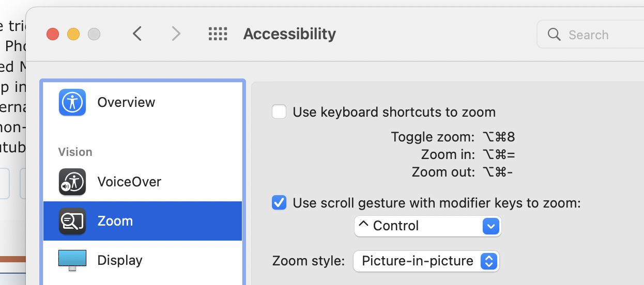The height and width of the screenshot is (285, 644).
Task: Open the Control modifier key dropdown
Action: pos(427,226)
